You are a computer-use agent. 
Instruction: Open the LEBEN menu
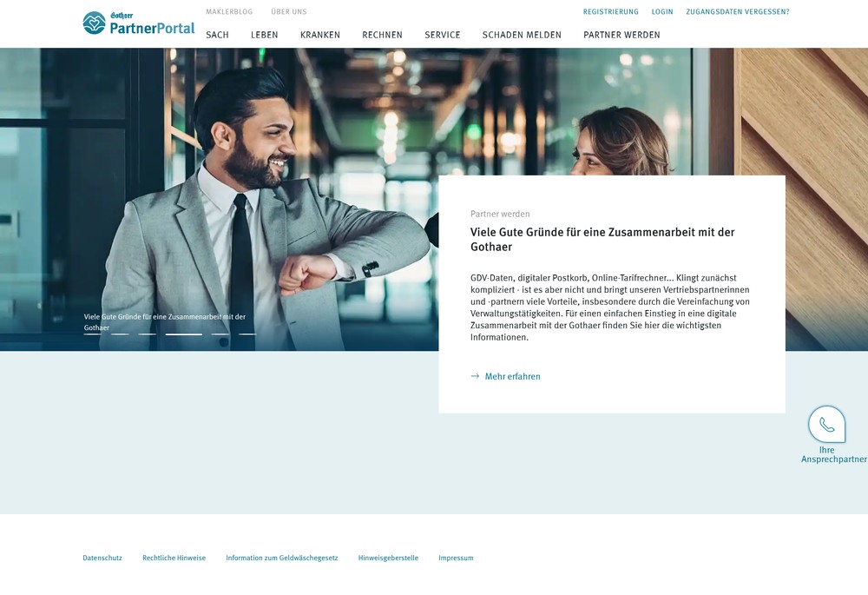(264, 35)
